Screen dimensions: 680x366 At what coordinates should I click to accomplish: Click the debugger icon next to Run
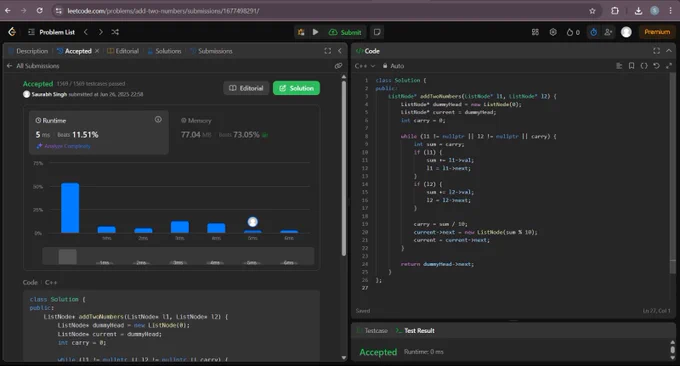[301, 32]
